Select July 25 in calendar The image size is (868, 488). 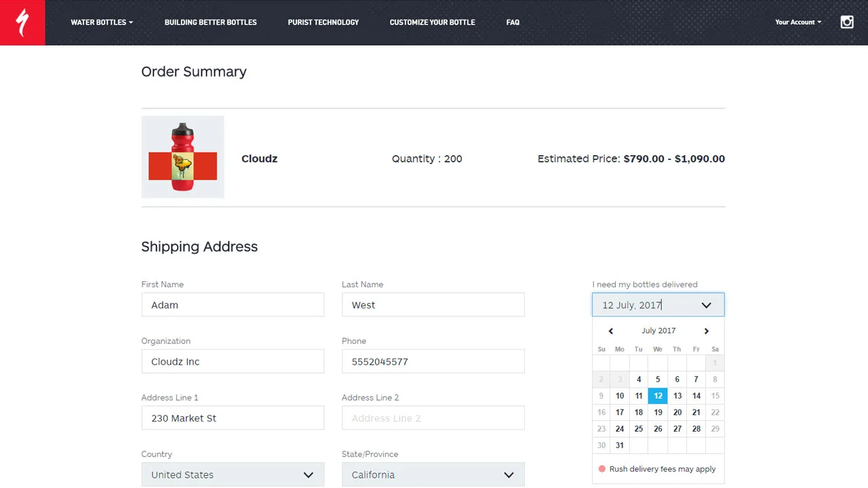[639, 429]
